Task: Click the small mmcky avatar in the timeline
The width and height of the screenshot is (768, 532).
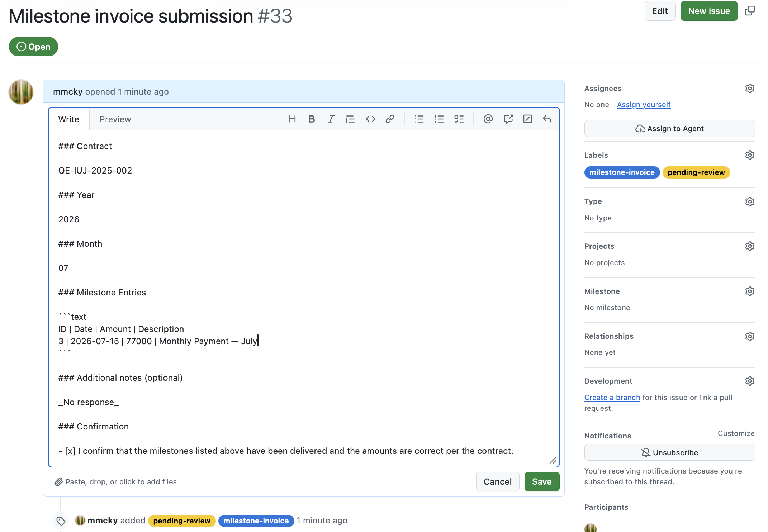Action: tap(80, 520)
